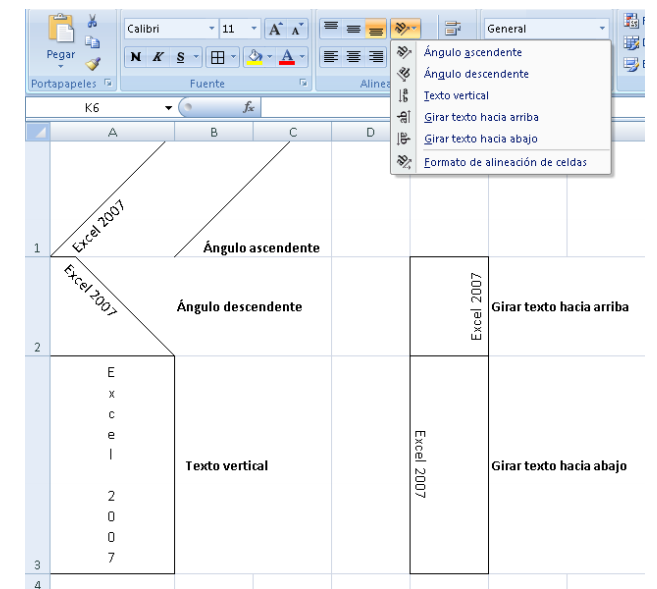657x589 pixels.
Task: Click the Name Box showing K6
Action: pos(92,106)
